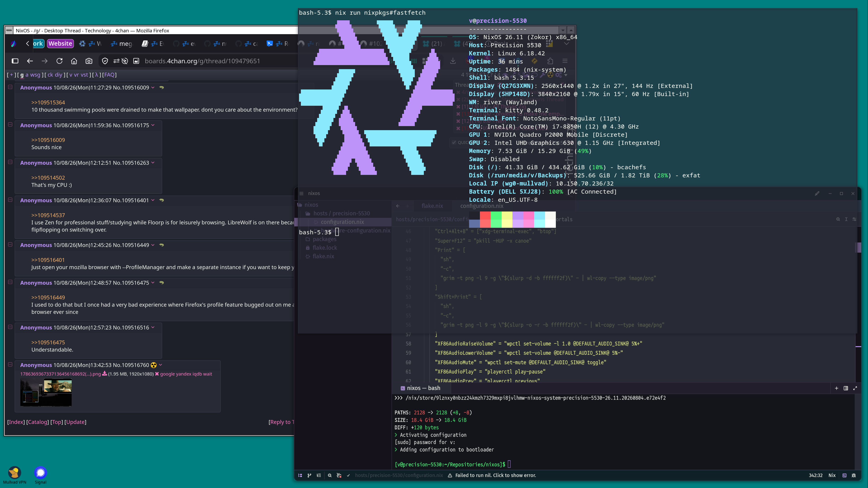Click the Firefox sidebar toggle icon
The image size is (868, 488).
[x=15, y=61]
